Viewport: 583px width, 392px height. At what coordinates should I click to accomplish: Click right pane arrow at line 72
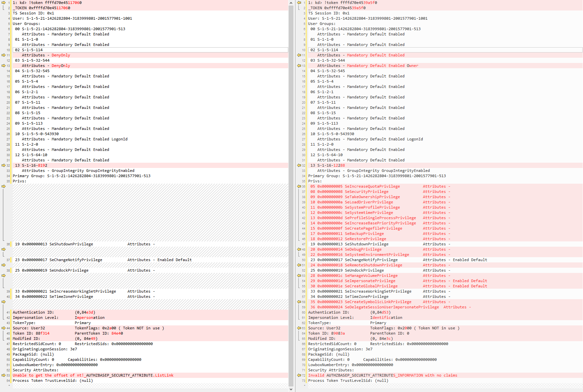click(299, 375)
